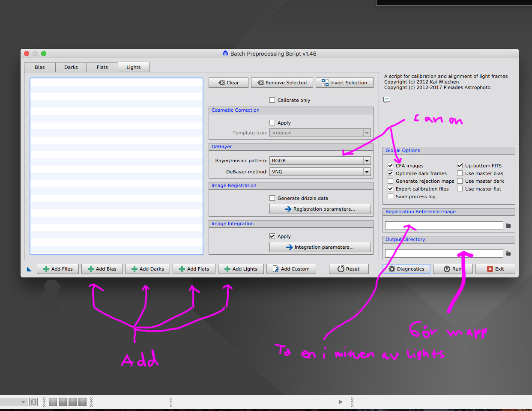This screenshot has width=532, height=411.
Task: Click the Registration parameters button
Action: pos(320,209)
